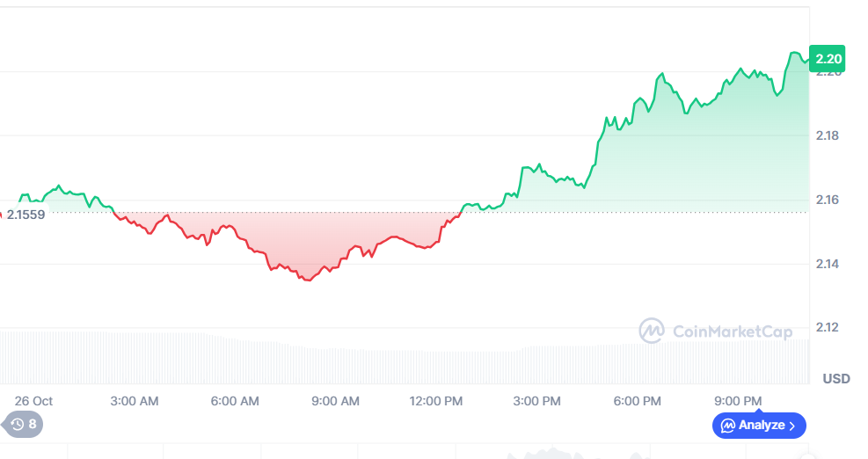Image resolution: width=868 pixels, height=459 pixels.
Task: Click the chart icon inside Analyze button
Action: pos(728,426)
